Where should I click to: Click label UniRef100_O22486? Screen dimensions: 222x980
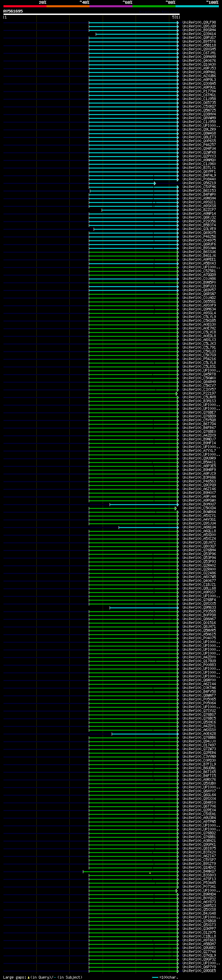click(x=199, y=573)
